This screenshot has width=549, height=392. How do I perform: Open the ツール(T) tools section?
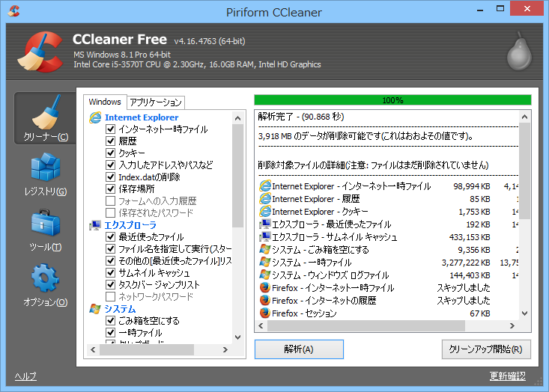click(x=46, y=230)
